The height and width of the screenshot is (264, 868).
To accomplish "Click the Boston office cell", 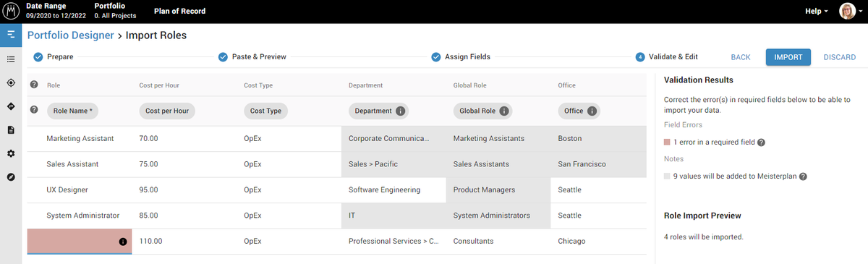I will [x=599, y=138].
